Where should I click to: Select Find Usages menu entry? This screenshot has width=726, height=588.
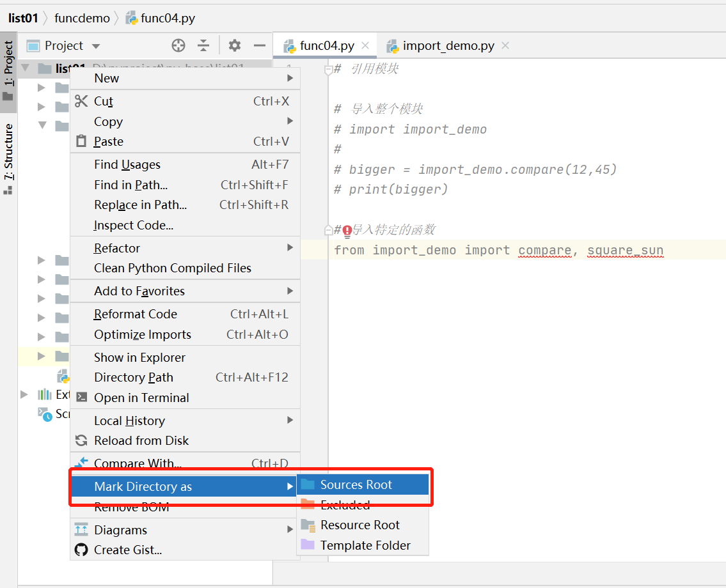coord(185,165)
